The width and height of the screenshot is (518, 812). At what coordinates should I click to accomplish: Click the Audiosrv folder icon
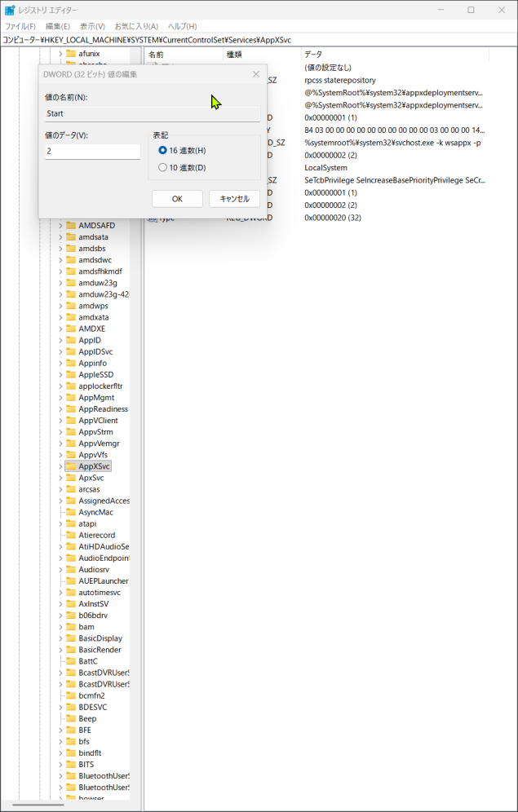pyautogui.click(x=71, y=569)
